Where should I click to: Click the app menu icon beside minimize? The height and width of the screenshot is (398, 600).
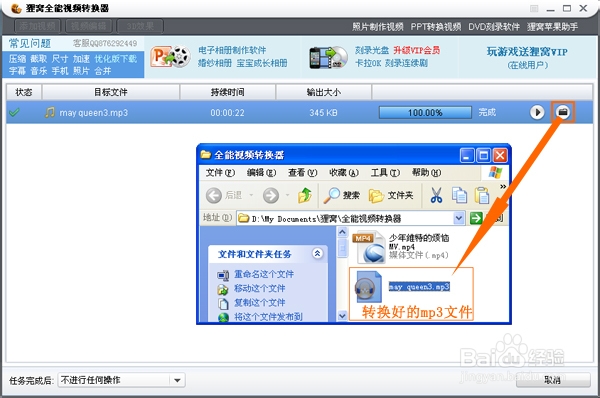(x=534, y=8)
